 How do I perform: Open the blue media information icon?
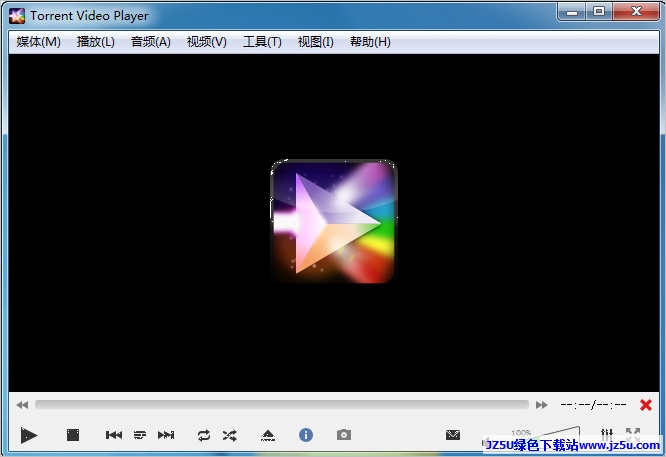[306, 435]
